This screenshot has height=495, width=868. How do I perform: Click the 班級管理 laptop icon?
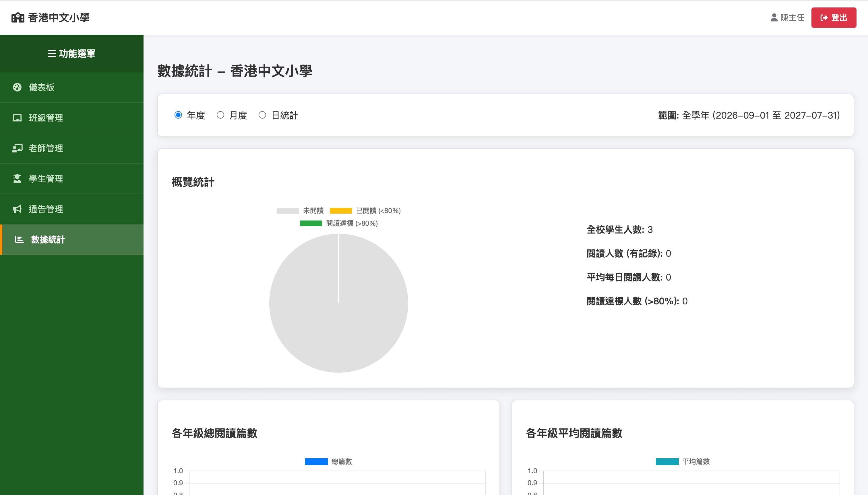[x=17, y=118]
